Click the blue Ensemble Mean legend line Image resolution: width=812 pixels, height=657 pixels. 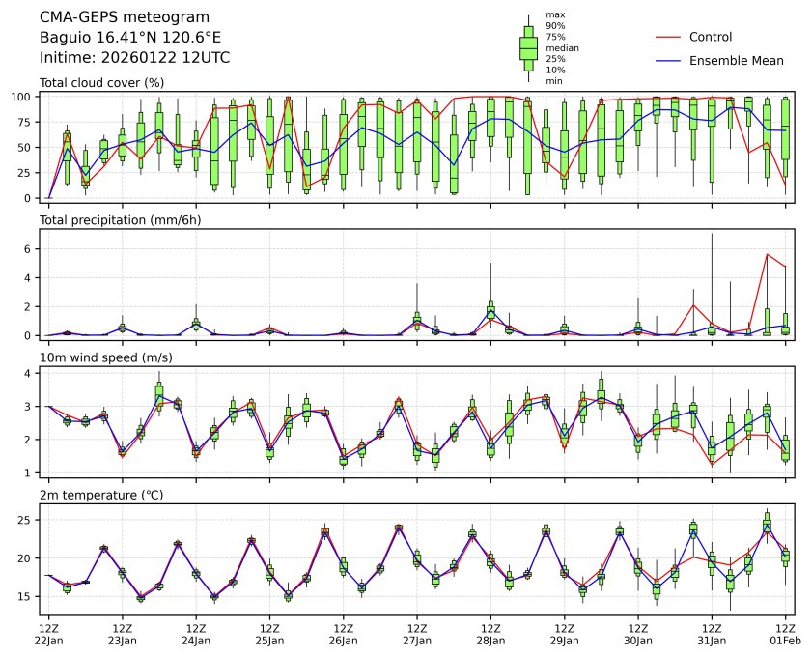tap(669, 60)
